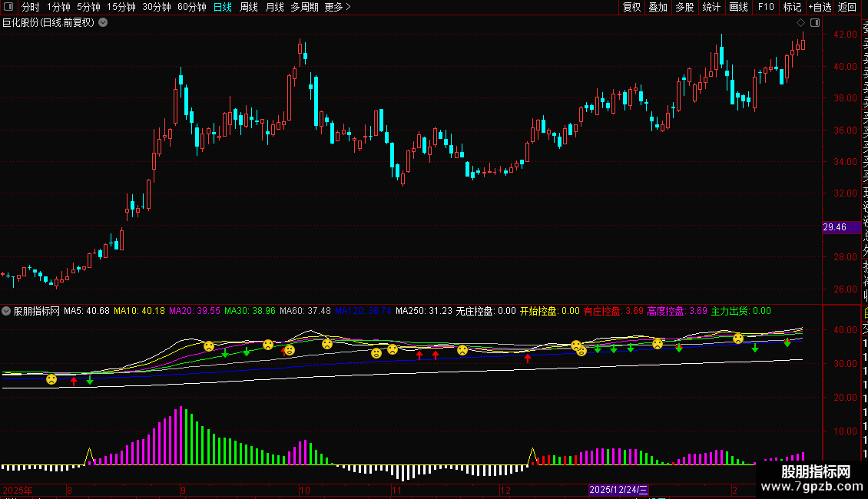868x499 pixels.
Task: Switch to the 分时 time-sharing view
Action: tap(30, 8)
